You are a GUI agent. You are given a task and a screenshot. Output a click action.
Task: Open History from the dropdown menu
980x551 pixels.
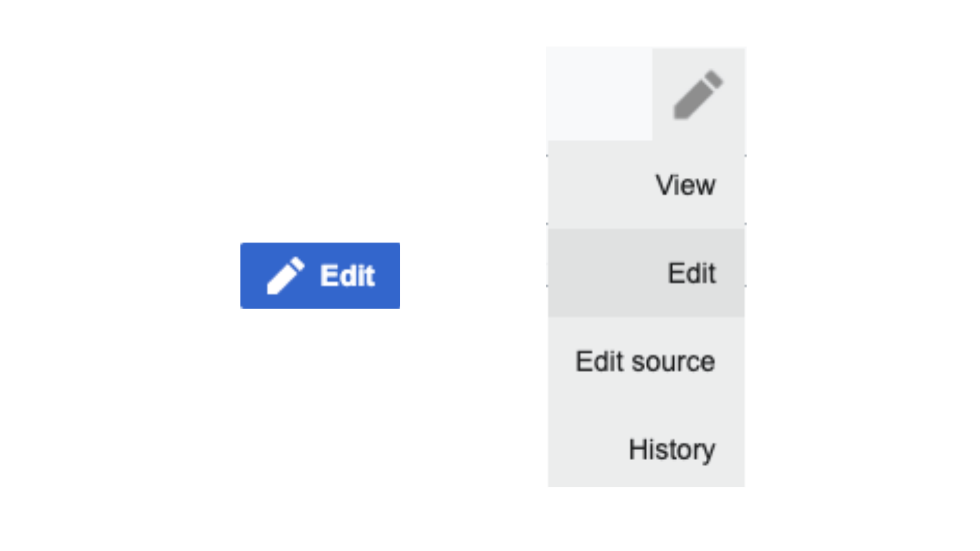coord(672,450)
